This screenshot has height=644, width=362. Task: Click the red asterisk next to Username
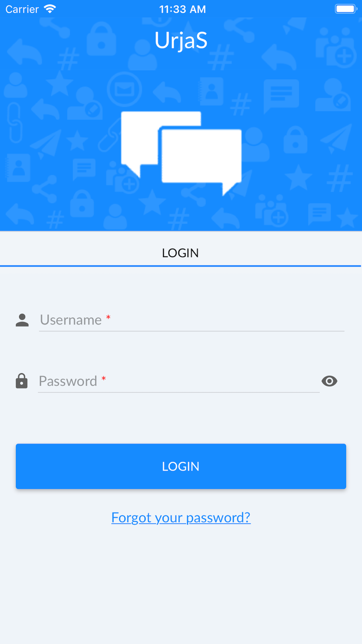108,318
